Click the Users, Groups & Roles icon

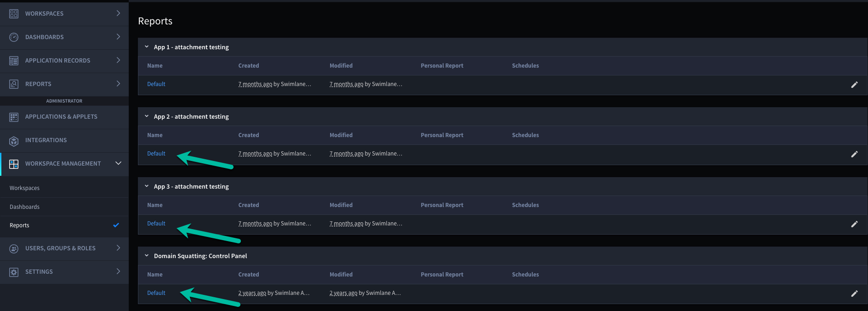coord(14,248)
